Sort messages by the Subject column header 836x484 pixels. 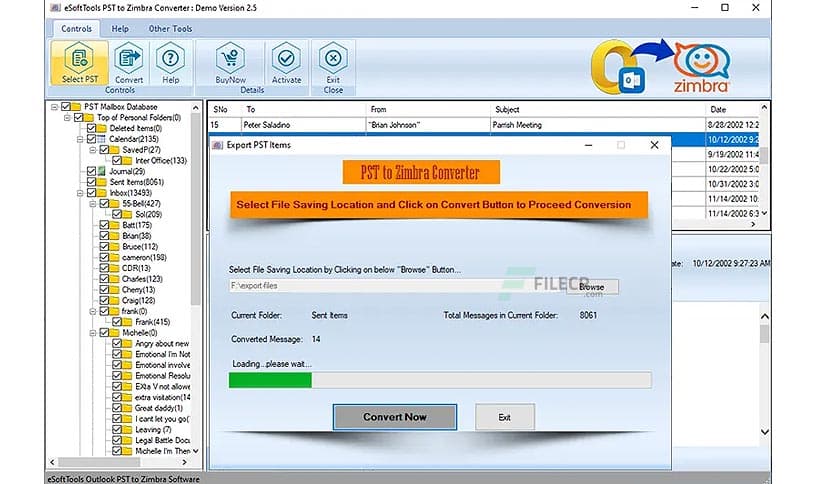[597, 109]
